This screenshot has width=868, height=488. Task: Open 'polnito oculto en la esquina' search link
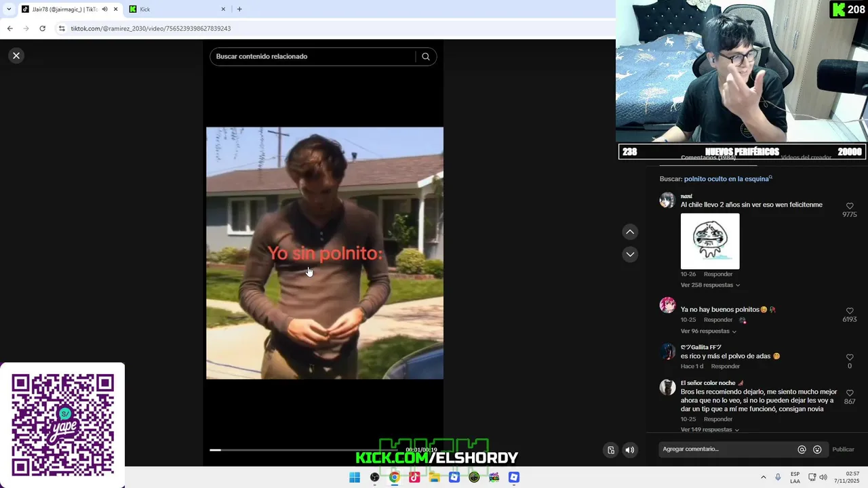728,179
